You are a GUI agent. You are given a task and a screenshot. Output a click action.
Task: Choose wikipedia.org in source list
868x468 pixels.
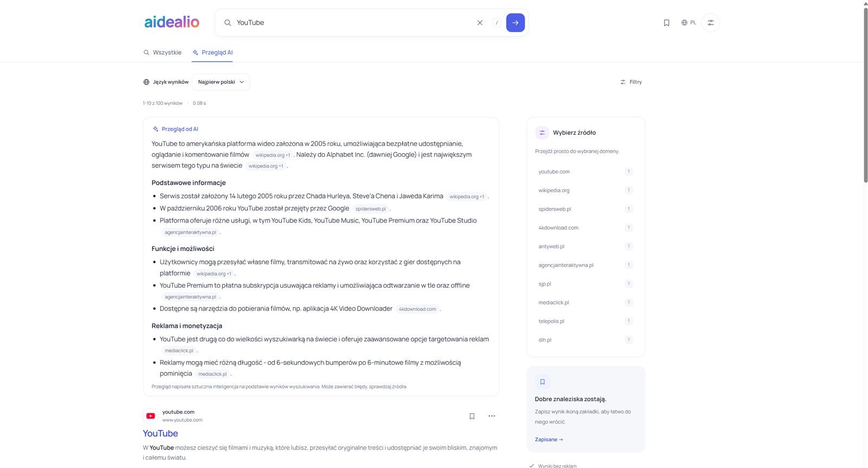pos(586,191)
